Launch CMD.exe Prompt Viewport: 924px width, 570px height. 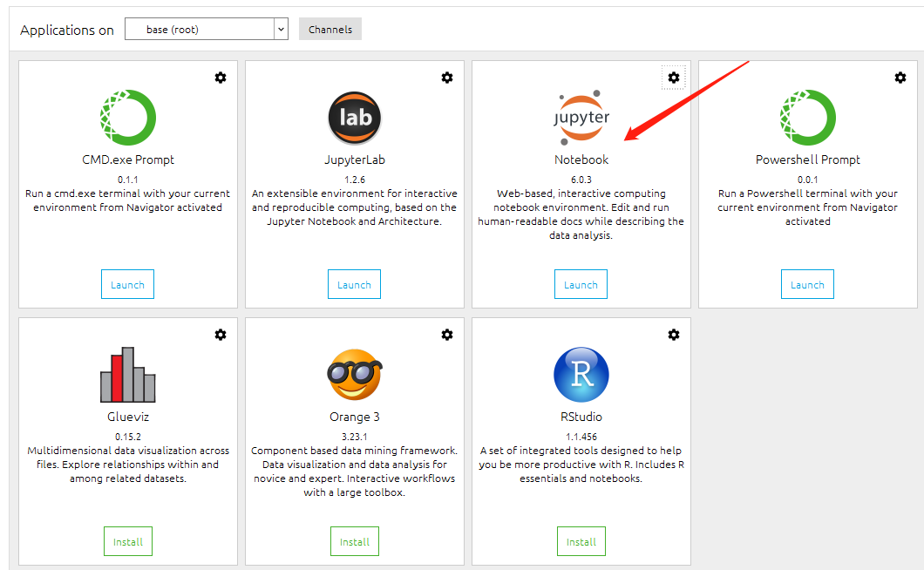(x=127, y=284)
